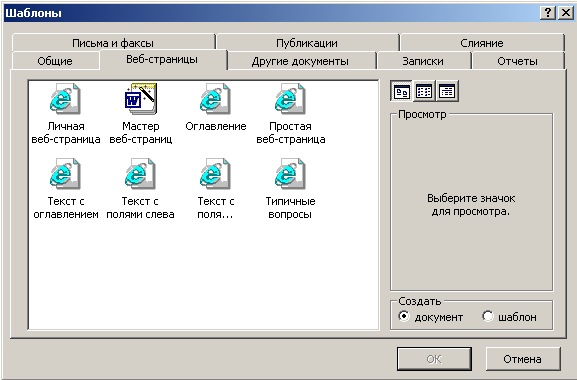Choose the Оглавление template icon
Viewport: 577px width, 380px height.
click(x=215, y=99)
